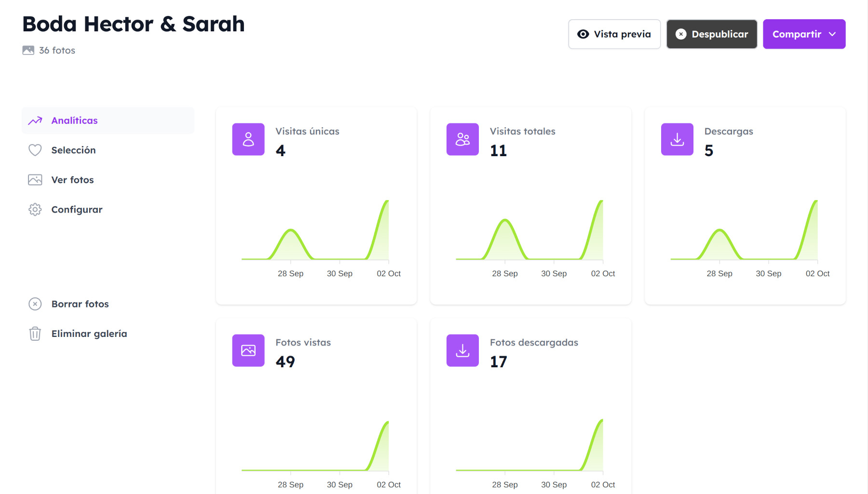Click the Vista previa button
The image size is (868, 494).
pyautogui.click(x=614, y=34)
